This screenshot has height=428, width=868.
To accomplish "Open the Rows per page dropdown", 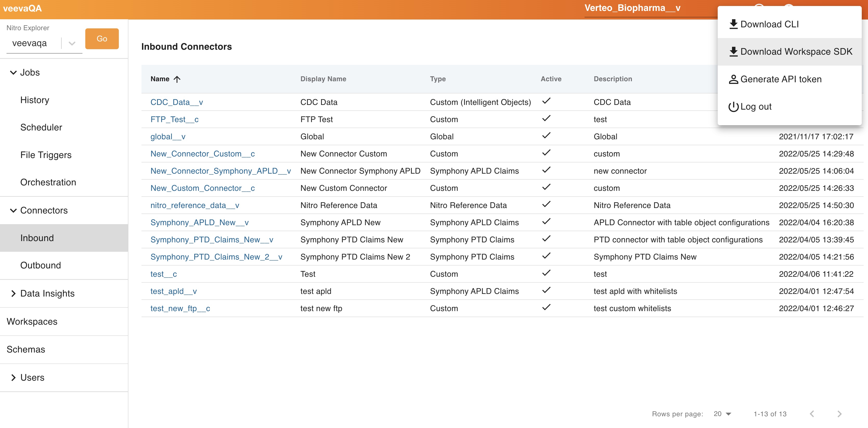I will pos(722,414).
